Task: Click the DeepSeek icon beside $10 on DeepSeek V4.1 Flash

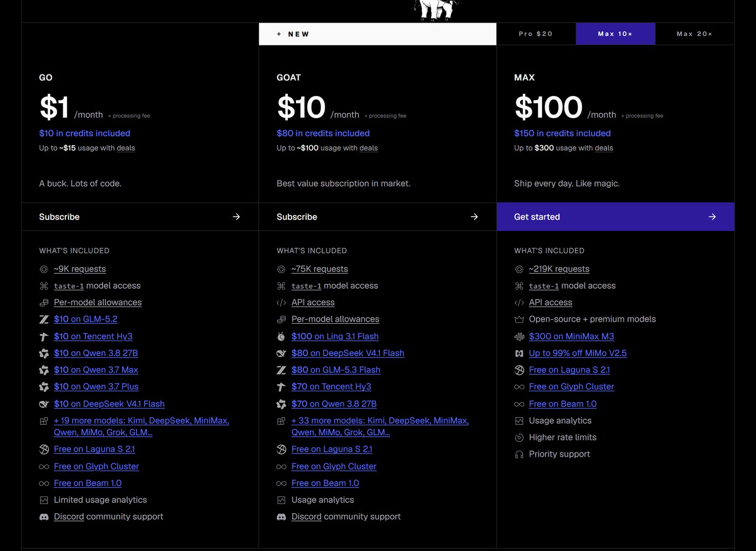Action: point(44,404)
